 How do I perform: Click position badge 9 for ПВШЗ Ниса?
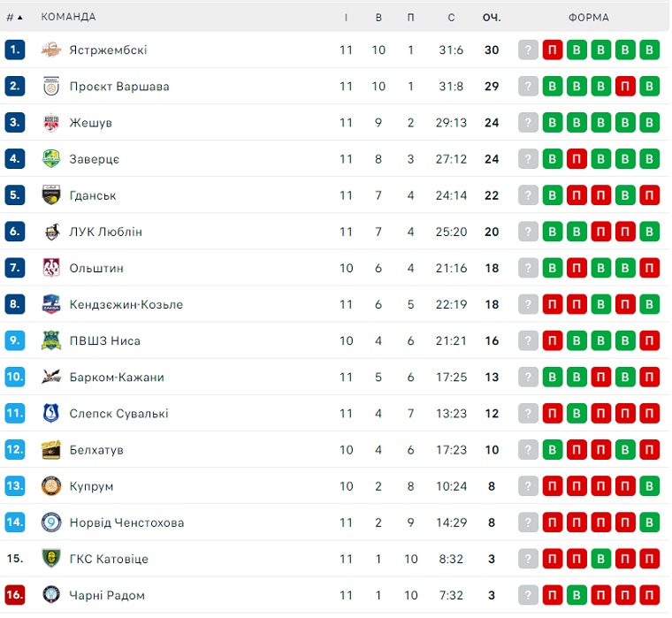[15, 340]
